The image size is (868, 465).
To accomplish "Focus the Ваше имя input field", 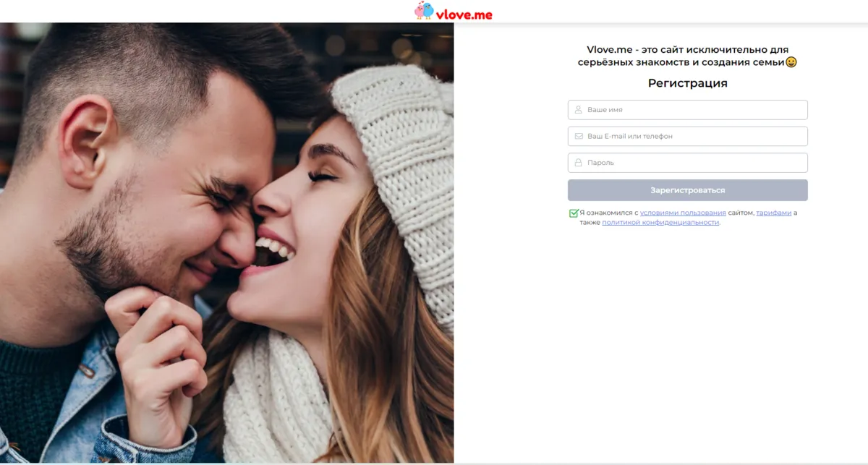I will click(x=688, y=110).
